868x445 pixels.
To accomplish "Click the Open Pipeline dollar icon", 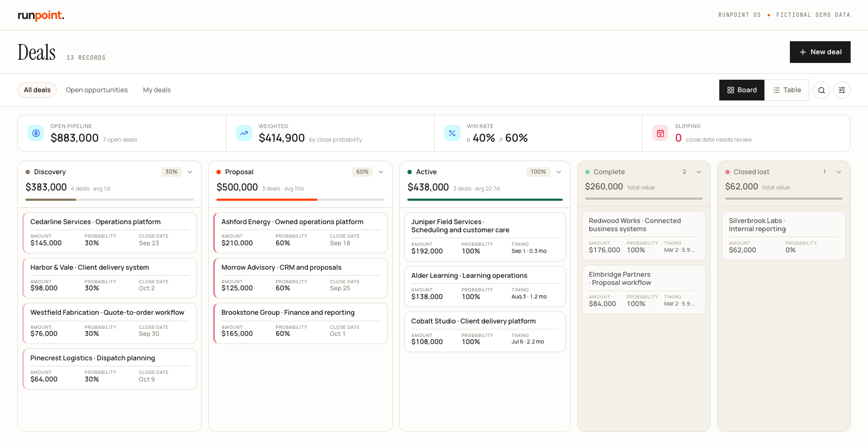I will 36,133.
